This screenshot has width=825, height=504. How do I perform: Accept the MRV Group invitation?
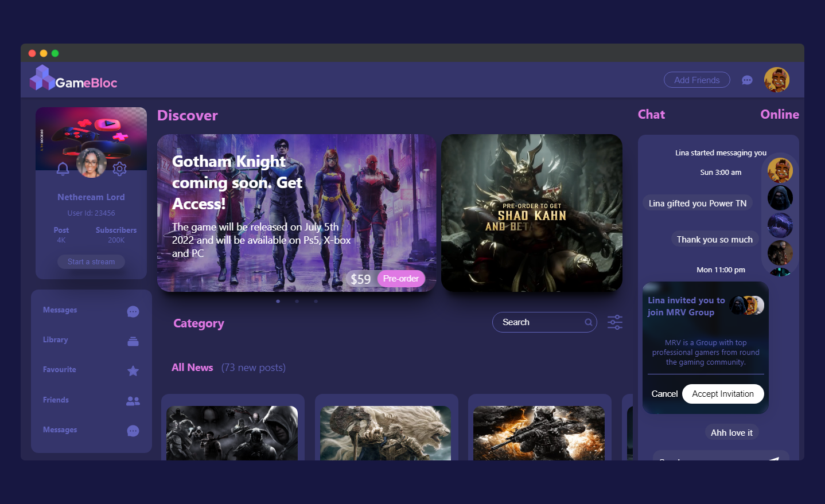point(722,394)
